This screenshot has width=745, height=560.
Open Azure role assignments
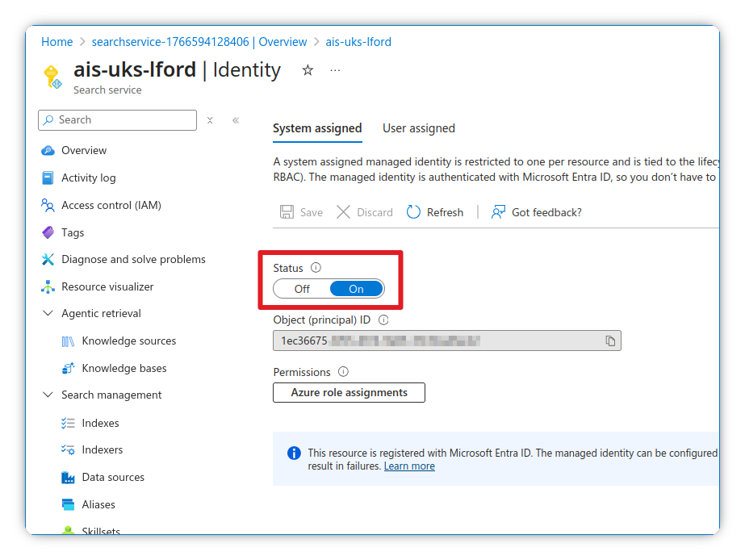point(349,392)
